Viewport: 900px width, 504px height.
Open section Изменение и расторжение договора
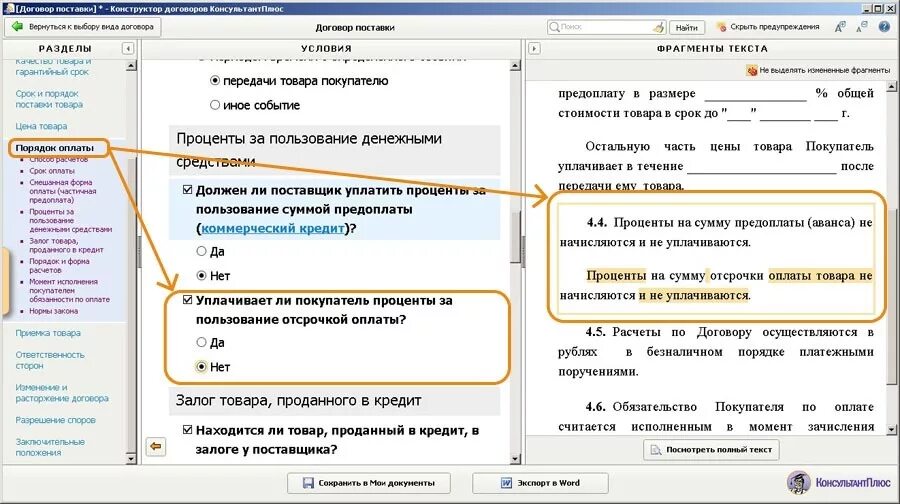(62, 393)
